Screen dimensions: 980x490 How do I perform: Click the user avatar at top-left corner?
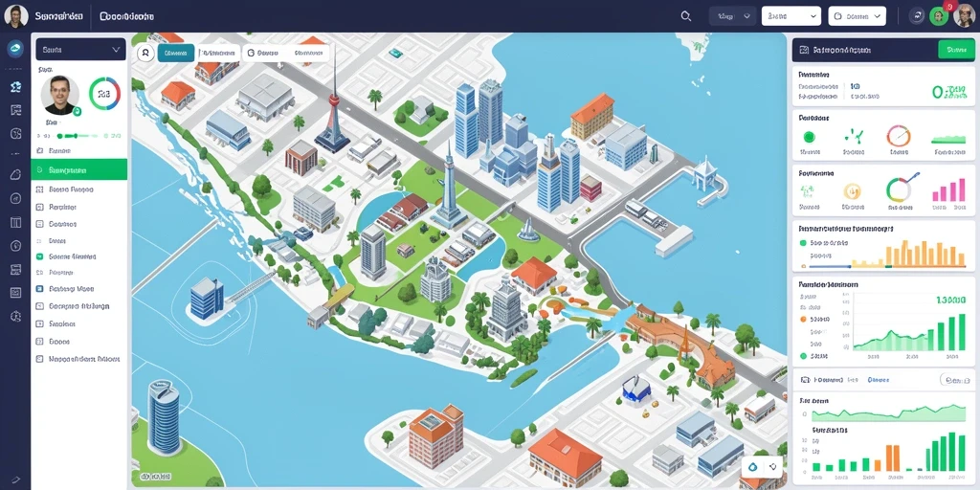15,15
